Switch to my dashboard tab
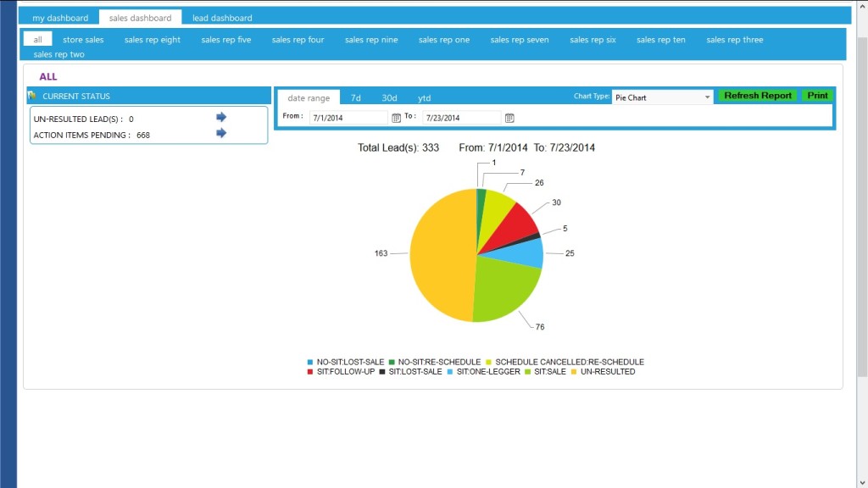This screenshot has width=868, height=488. coord(60,18)
